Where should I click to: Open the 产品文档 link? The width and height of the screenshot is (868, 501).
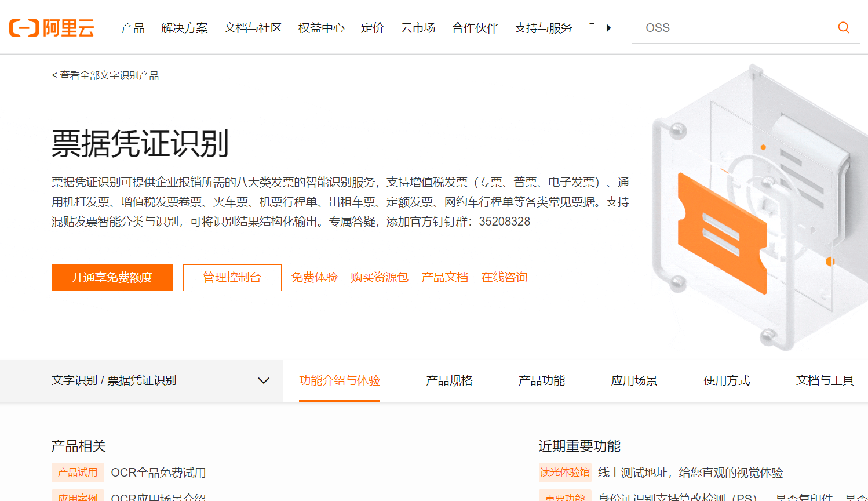(444, 278)
